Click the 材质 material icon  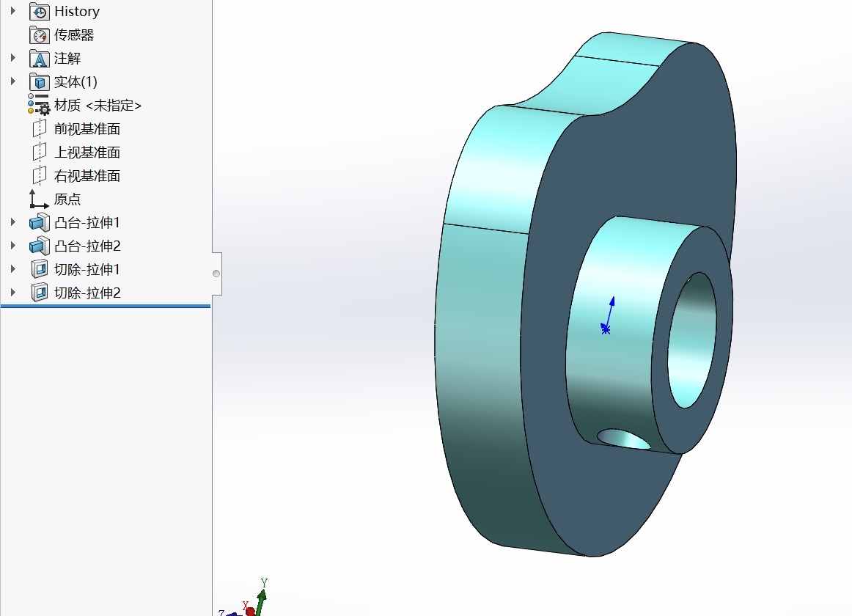point(39,104)
